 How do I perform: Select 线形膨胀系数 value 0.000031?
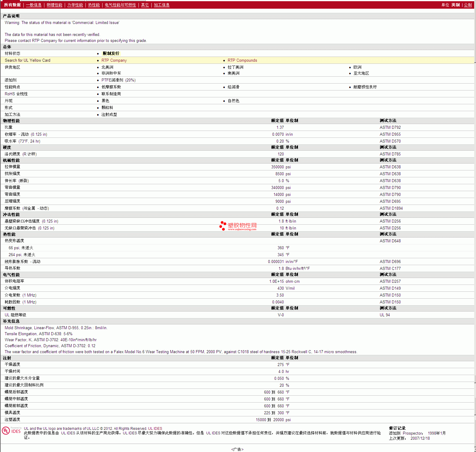coord(276,262)
